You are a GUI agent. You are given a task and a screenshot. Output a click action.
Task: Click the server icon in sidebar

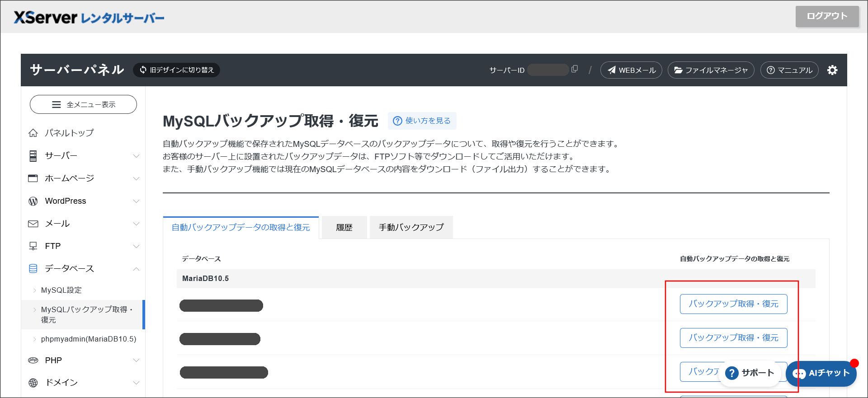pyautogui.click(x=33, y=156)
